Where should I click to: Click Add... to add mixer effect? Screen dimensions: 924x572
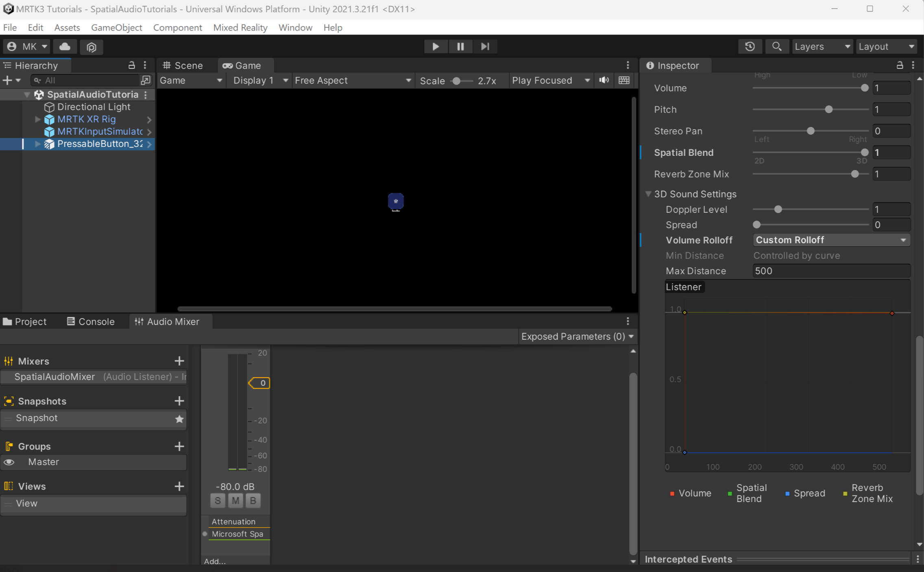[214, 561]
